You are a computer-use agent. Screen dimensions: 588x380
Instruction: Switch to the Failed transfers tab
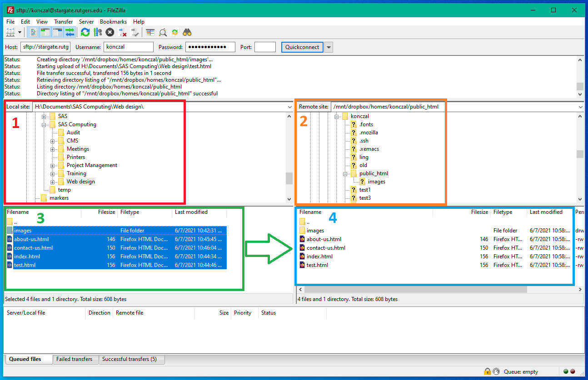tap(75, 359)
